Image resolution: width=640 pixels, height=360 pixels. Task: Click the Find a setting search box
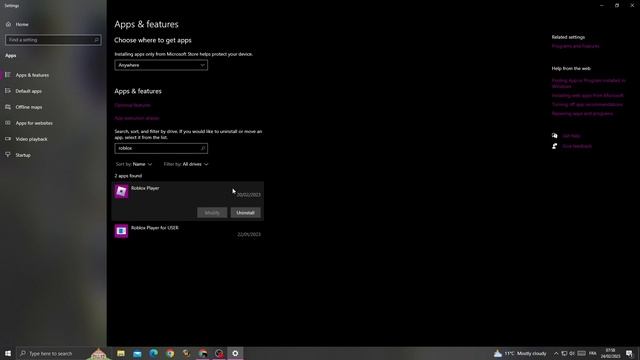point(53,40)
